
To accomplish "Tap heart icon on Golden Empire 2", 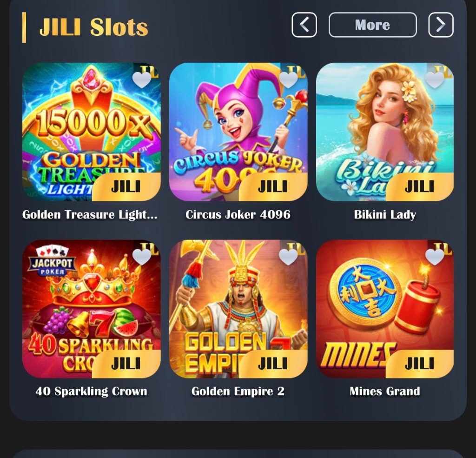I will 288,257.
